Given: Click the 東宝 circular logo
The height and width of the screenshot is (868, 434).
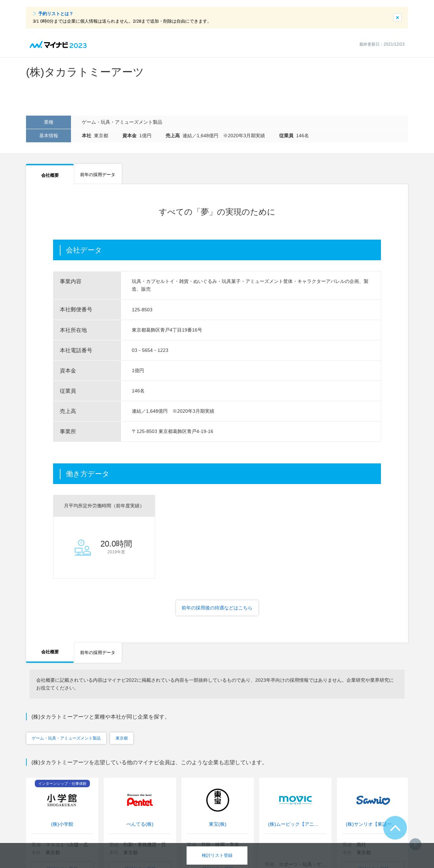Looking at the screenshot, I should click(x=218, y=800).
